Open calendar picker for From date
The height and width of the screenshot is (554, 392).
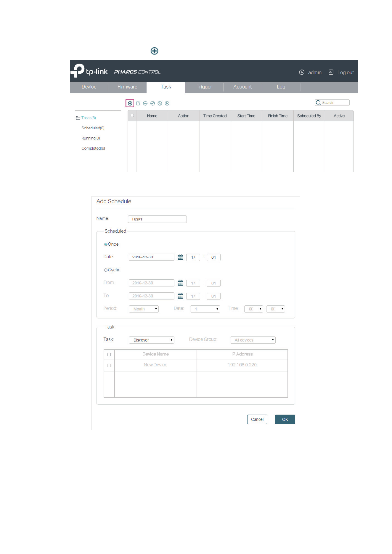point(180,283)
